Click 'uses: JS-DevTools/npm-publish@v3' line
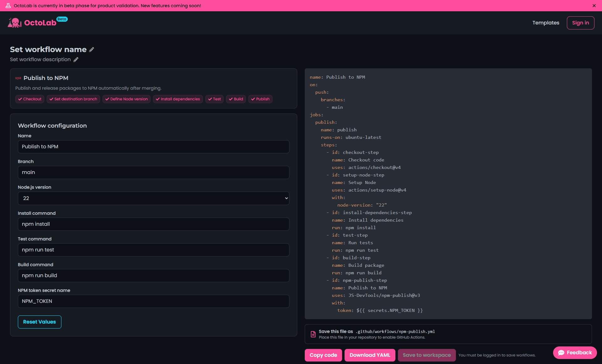The height and width of the screenshot is (364, 602). (x=376, y=295)
